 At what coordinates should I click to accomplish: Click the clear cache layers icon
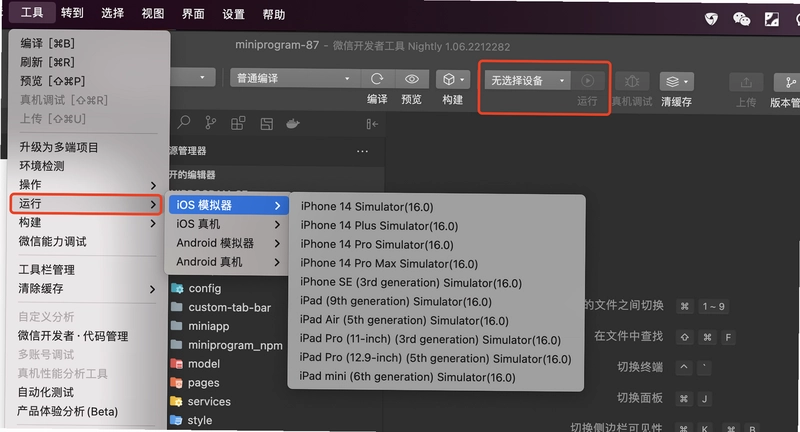point(677,81)
